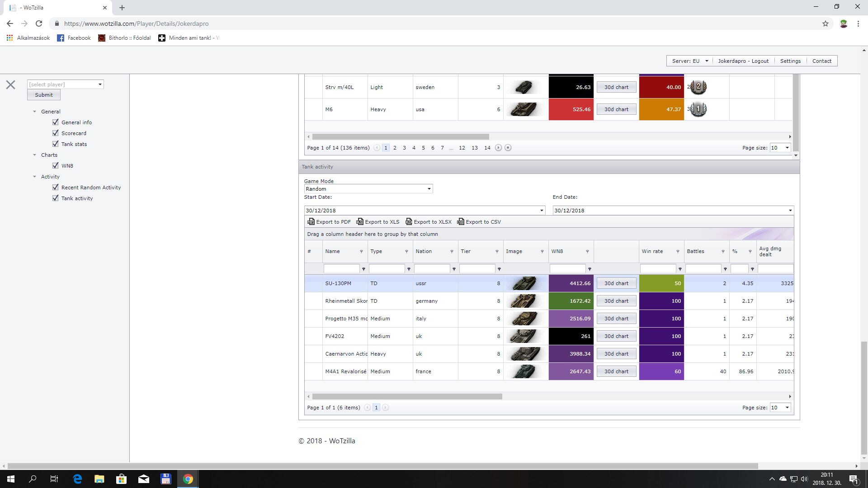
Task: Open 30d chart for FV4202
Action: pyautogui.click(x=616, y=336)
